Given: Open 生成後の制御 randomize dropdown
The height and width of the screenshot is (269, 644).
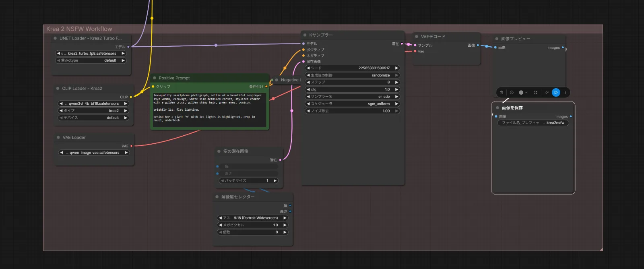Looking at the screenshot, I should pos(353,75).
